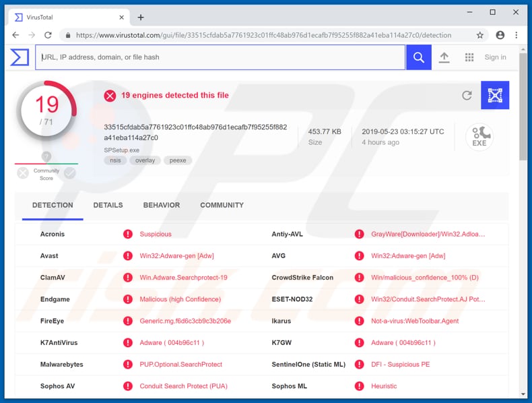This screenshot has height=403, width=532.
Task: Click the reanalyze refresh icon
Action: tap(467, 96)
